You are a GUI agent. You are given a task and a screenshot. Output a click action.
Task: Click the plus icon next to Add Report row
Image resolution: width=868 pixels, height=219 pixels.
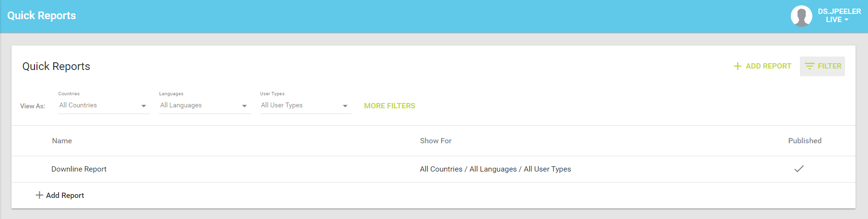pos(39,195)
